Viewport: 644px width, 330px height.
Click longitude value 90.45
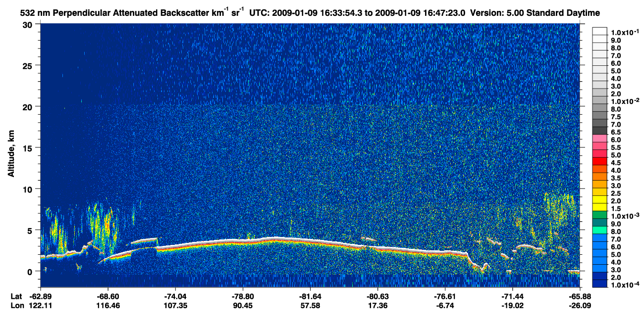point(243,306)
